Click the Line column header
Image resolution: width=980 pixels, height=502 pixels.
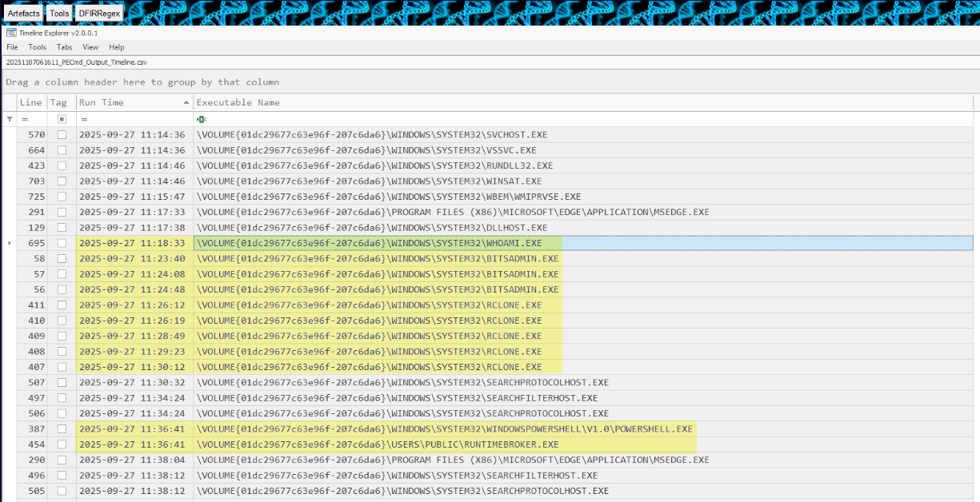pos(31,102)
